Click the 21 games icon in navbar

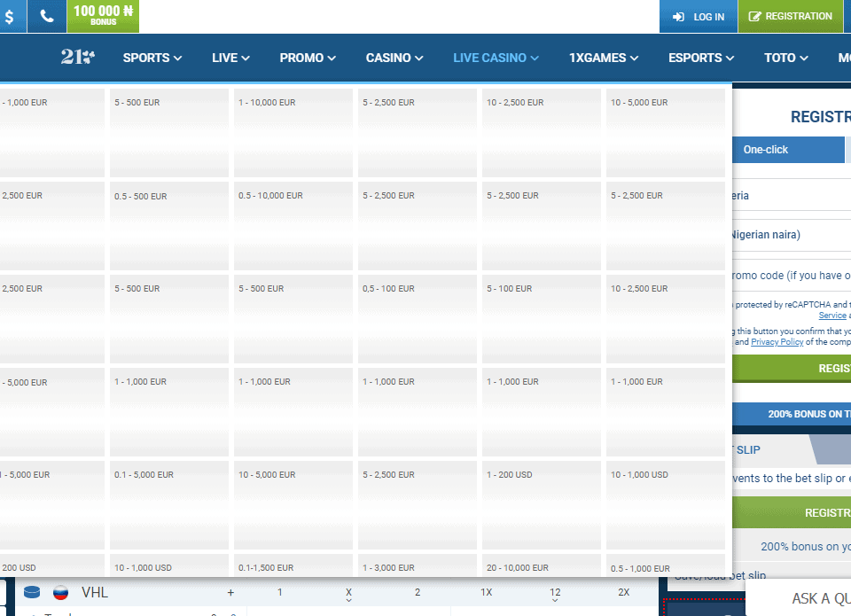(x=78, y=58)
